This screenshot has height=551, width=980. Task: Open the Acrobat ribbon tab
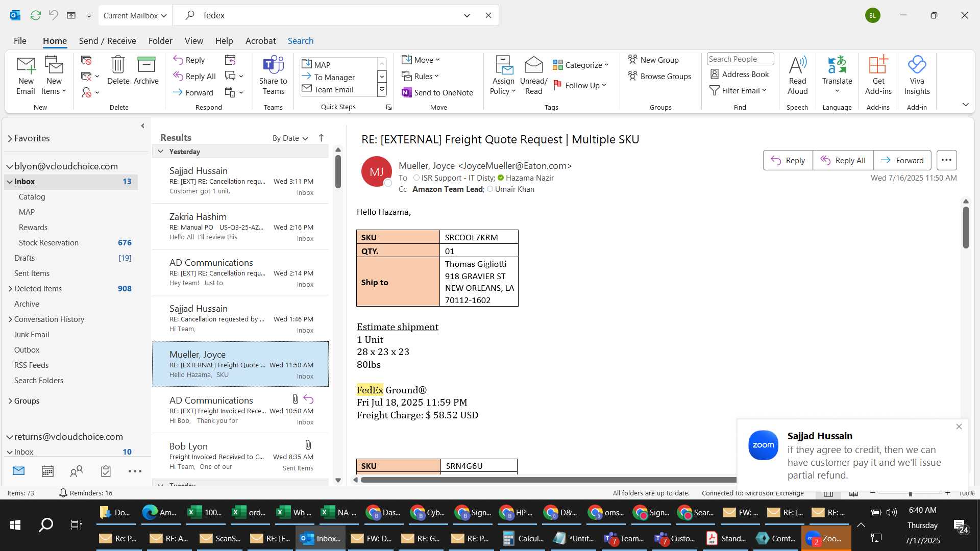click(x=260, y=41)
